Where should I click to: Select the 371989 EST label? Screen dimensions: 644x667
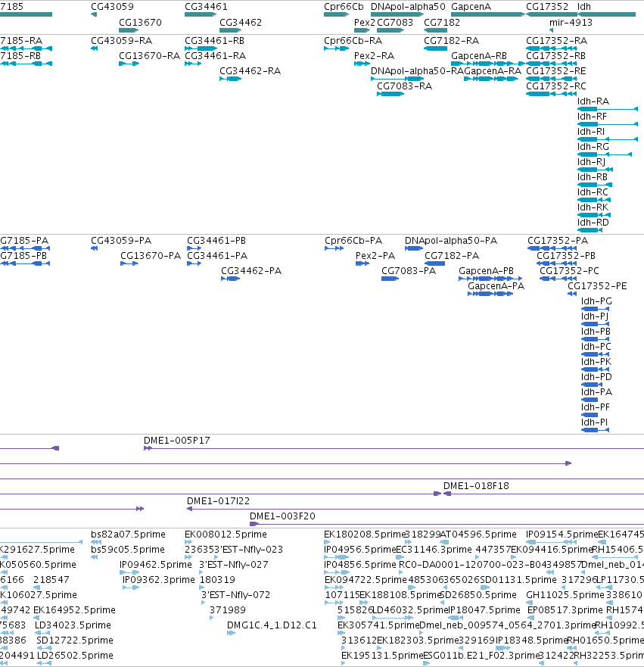[x=228, y=610]
